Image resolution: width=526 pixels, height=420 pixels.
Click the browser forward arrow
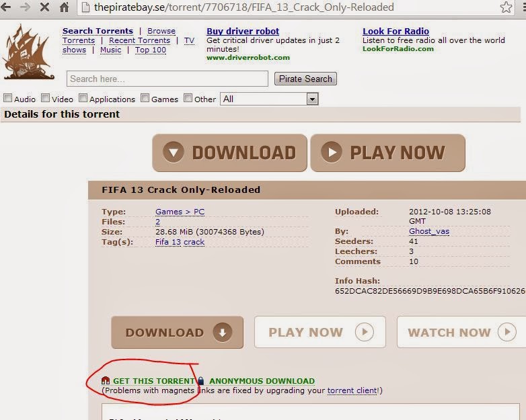point(25,7)
